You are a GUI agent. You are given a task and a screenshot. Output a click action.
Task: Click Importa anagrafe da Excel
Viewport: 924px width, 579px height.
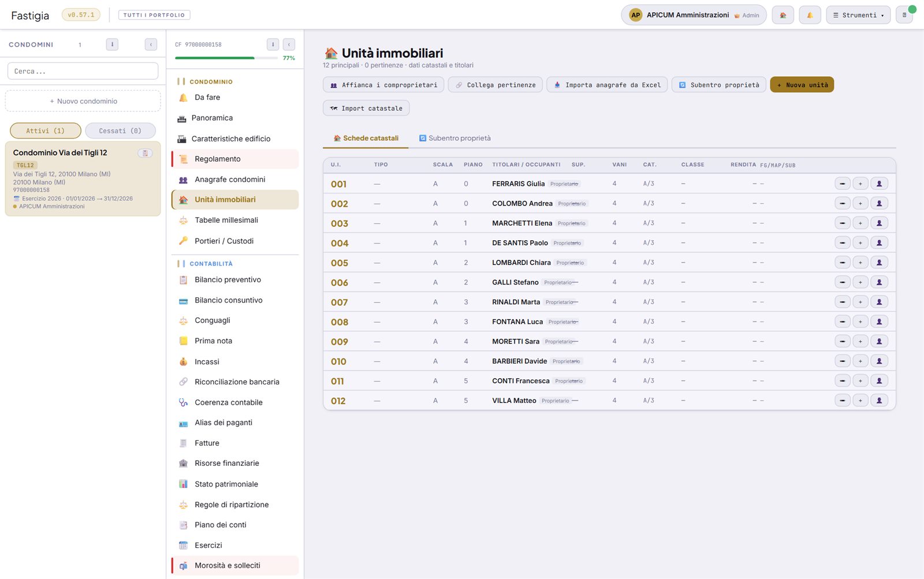[x=607, y=85]
